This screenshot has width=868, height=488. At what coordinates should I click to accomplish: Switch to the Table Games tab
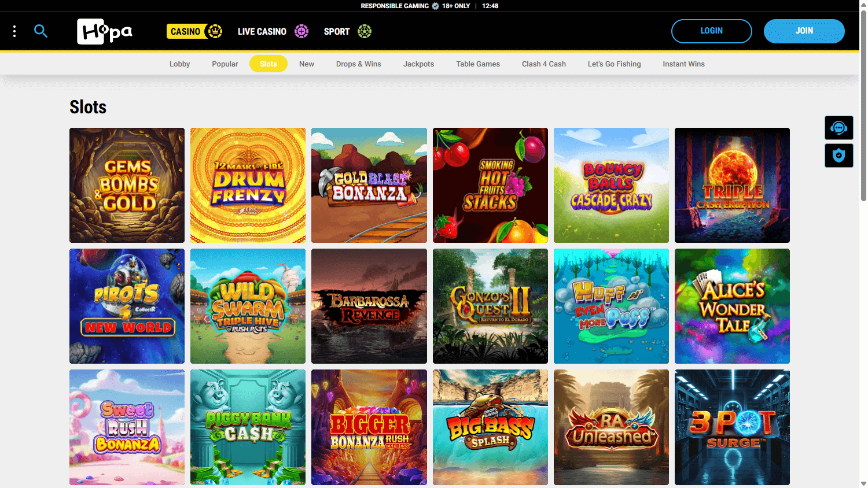(x=477, y=64)
